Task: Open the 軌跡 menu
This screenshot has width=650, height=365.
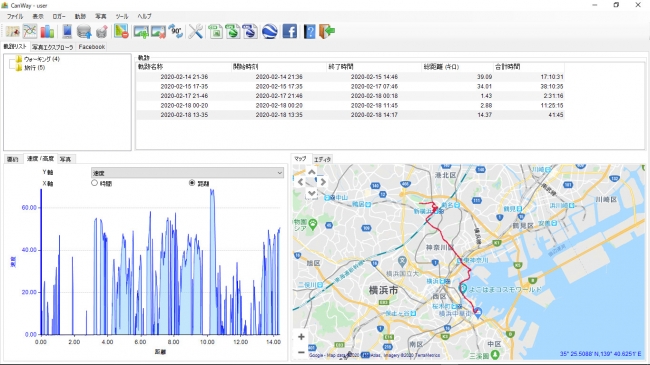Action: pos(80,16)
